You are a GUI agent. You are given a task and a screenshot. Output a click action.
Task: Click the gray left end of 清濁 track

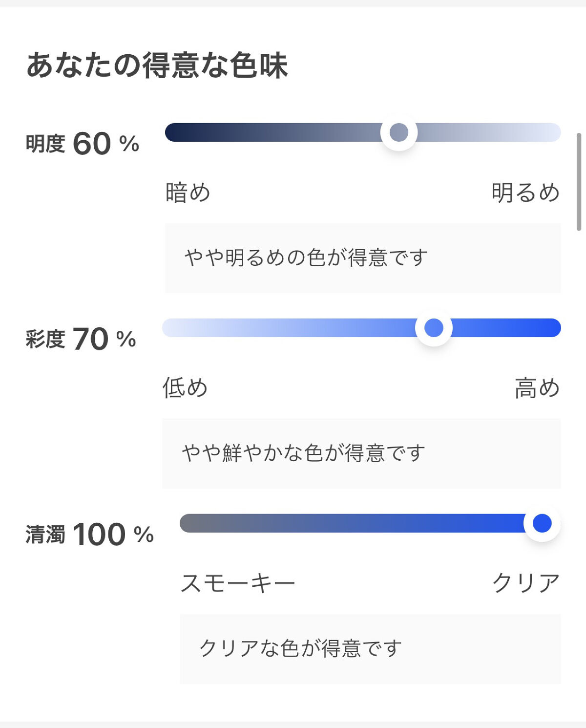coord(191,523)
